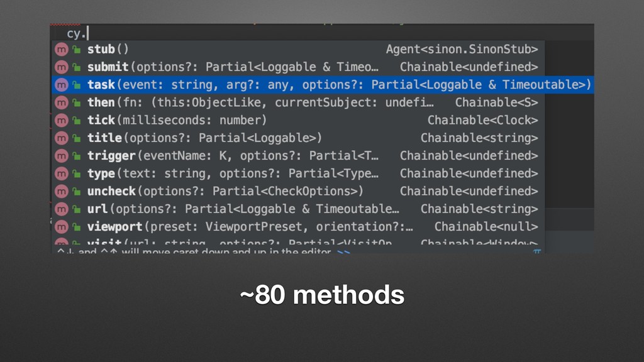Choose the submit(options?) completion entry
This screenshot has width=644, height=362.
[x=298, y=67]
